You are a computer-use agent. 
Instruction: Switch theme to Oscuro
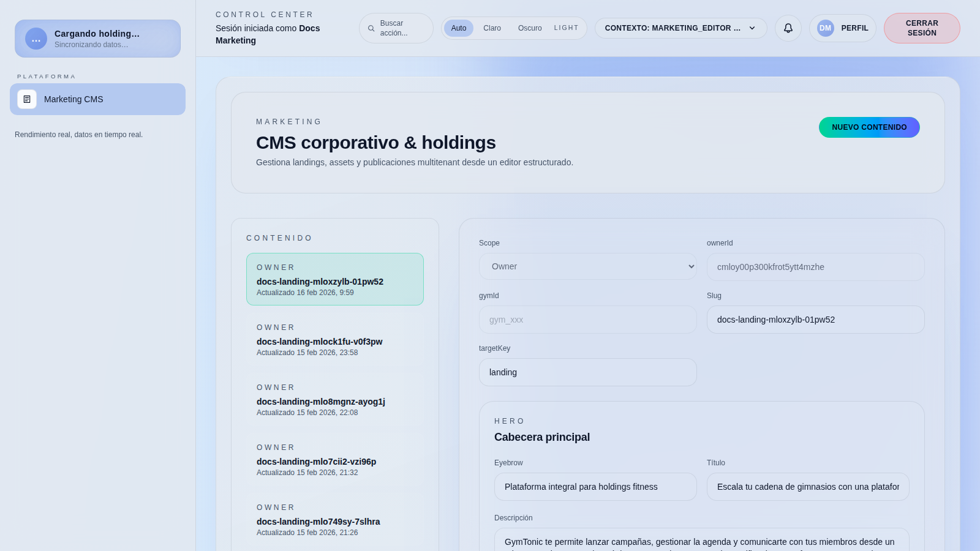pyautogui.click(x=530, y=28)
